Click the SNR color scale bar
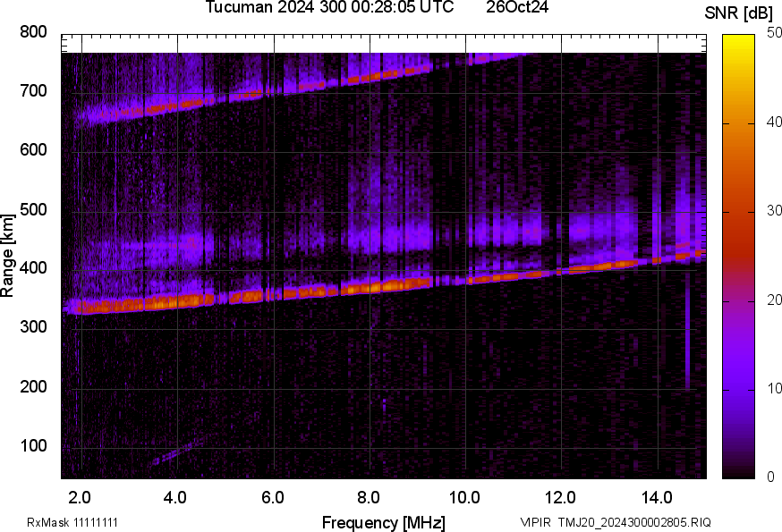 739,256
